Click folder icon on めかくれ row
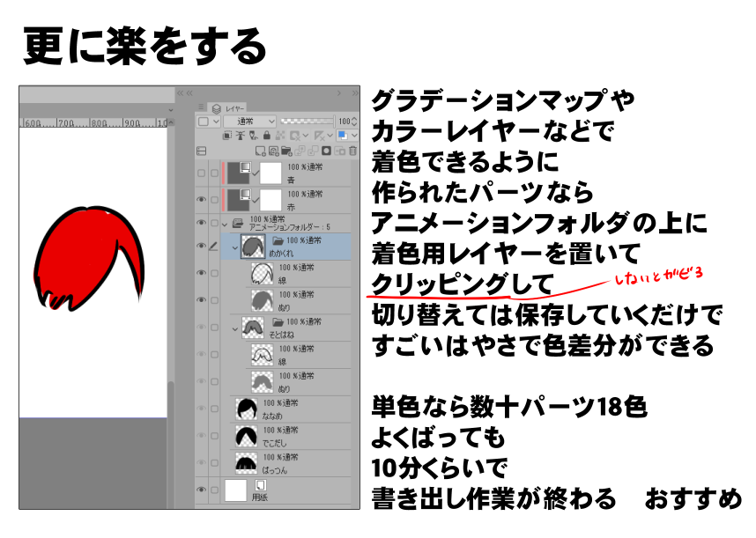 pyautogui.click(x=278, y=240)
